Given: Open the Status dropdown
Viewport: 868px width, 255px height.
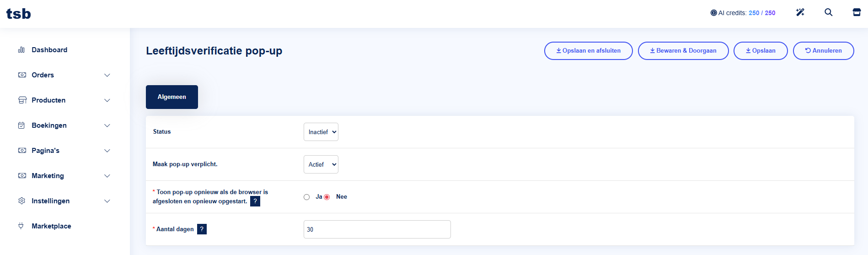Looking at the screenshot, I should coord(321,132).
